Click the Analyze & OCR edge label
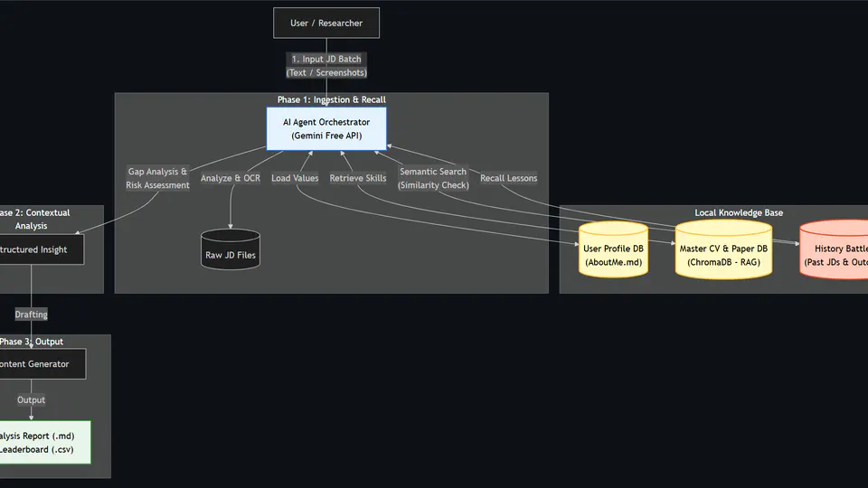This screenshot has height=488, width=868. [x=231, y=178]
